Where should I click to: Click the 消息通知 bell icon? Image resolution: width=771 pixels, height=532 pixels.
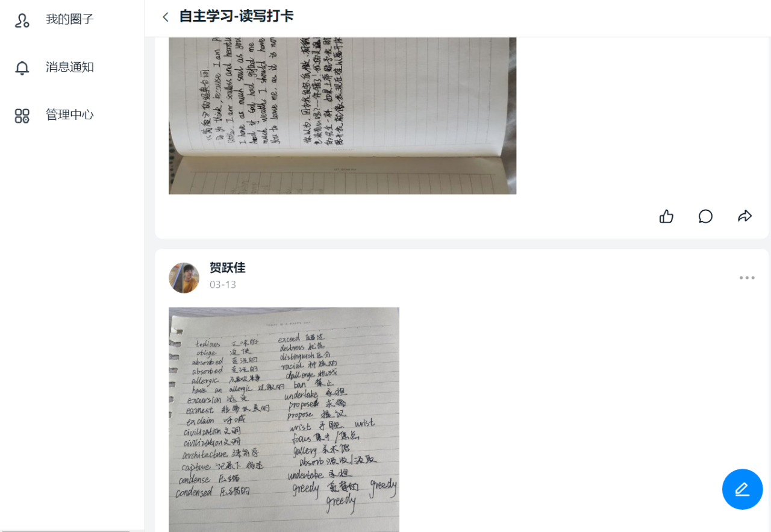click(22, 67)
